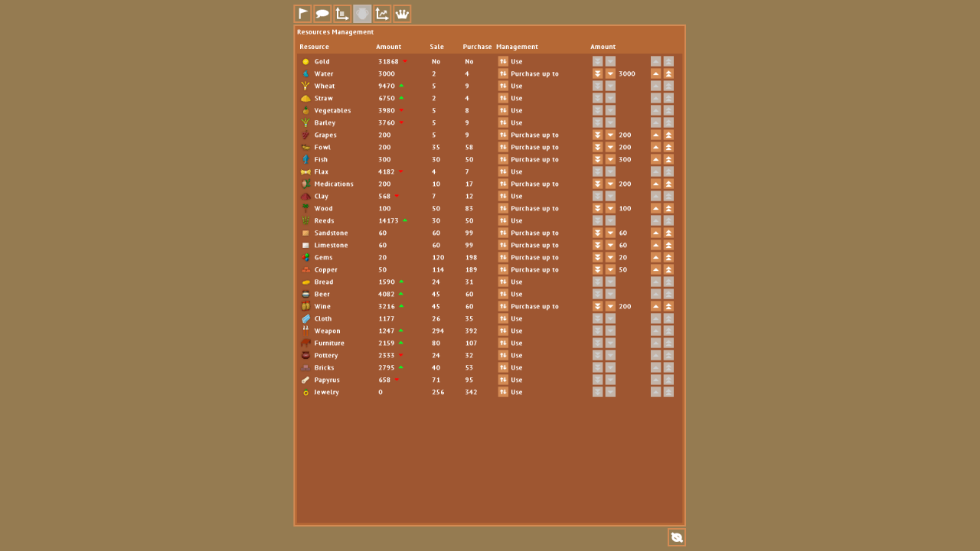Select the pottery jar resources tab

pyautogui.click(x=362, y=14)
